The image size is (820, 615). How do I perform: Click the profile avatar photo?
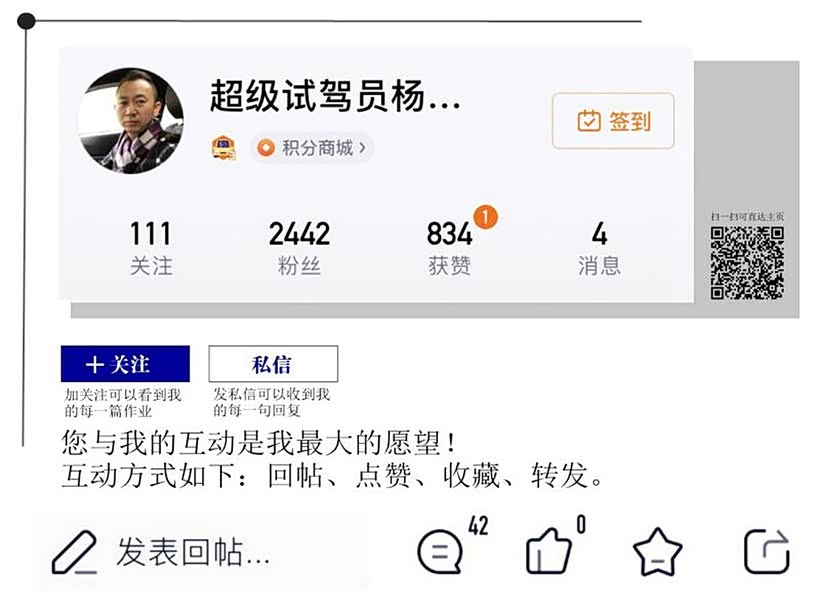point(131,121)
